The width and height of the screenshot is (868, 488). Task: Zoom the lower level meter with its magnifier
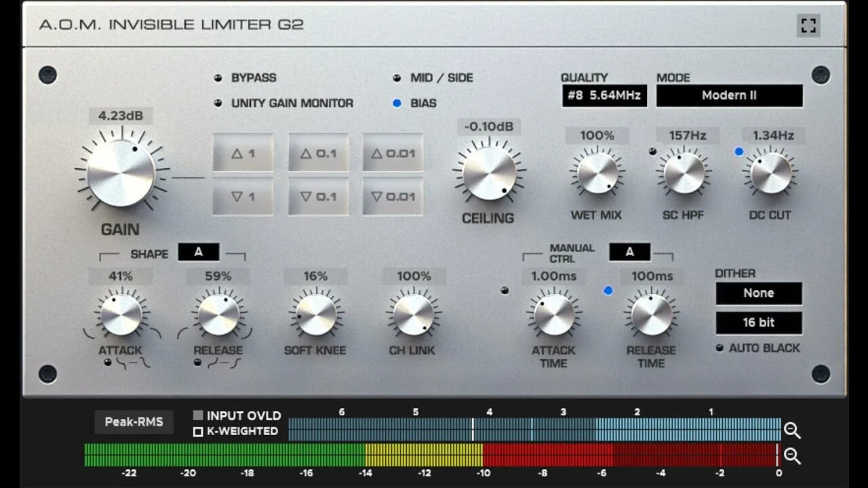coord(792,455)
